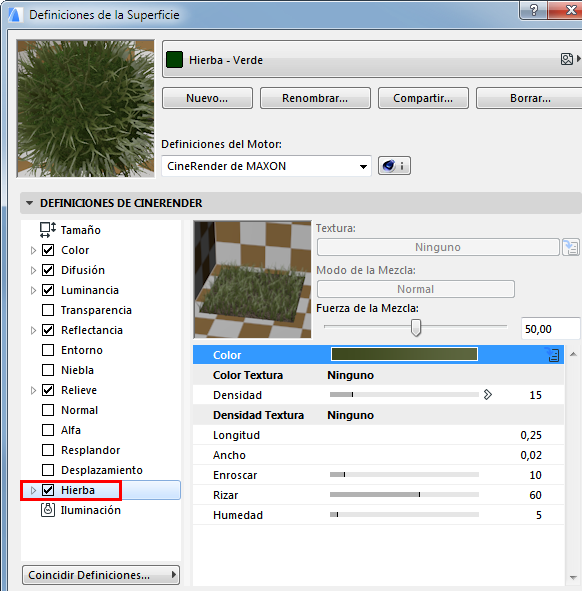Click the Ancho value 0,02
This screenshot has width=582, height=591.
(531, 455)
